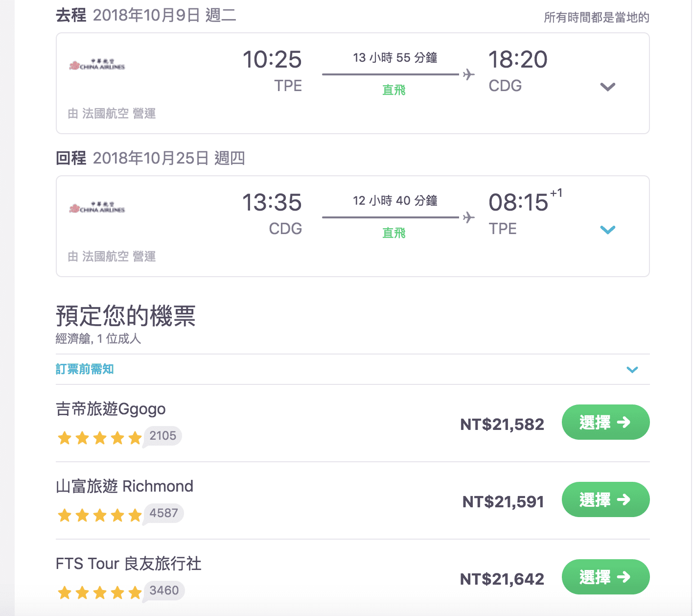Click the airplane icon on the outbound route line
693x616 pixels.
tap(468, 74)
